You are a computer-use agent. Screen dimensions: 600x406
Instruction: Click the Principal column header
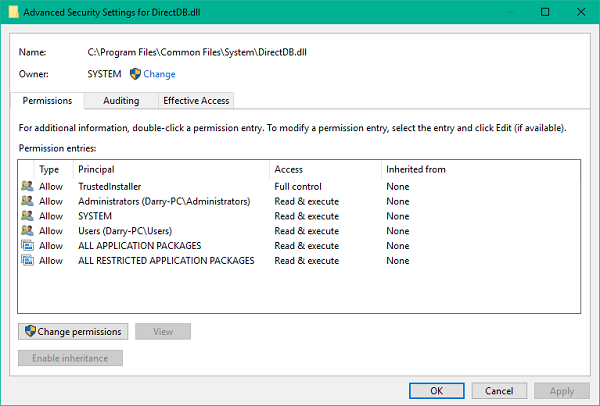tap(96, 169)
